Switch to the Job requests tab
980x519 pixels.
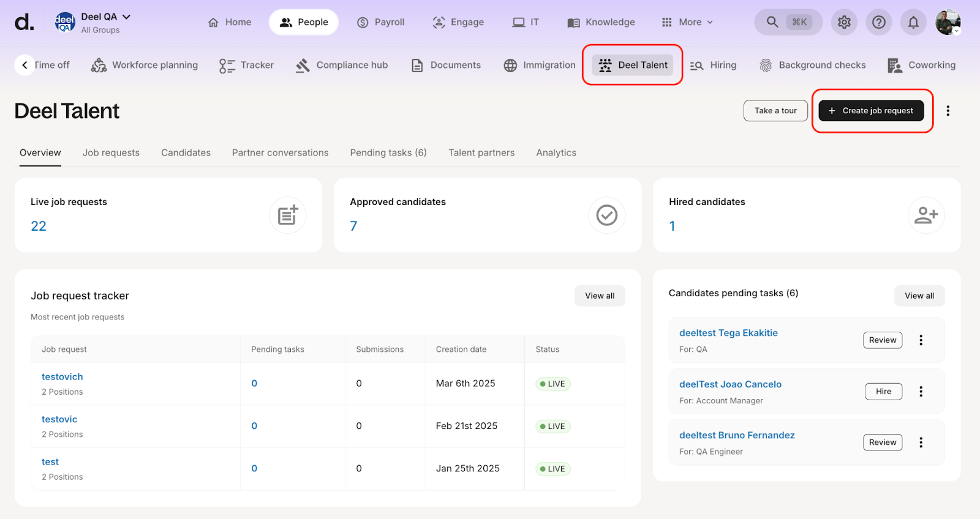click(111, 153)
